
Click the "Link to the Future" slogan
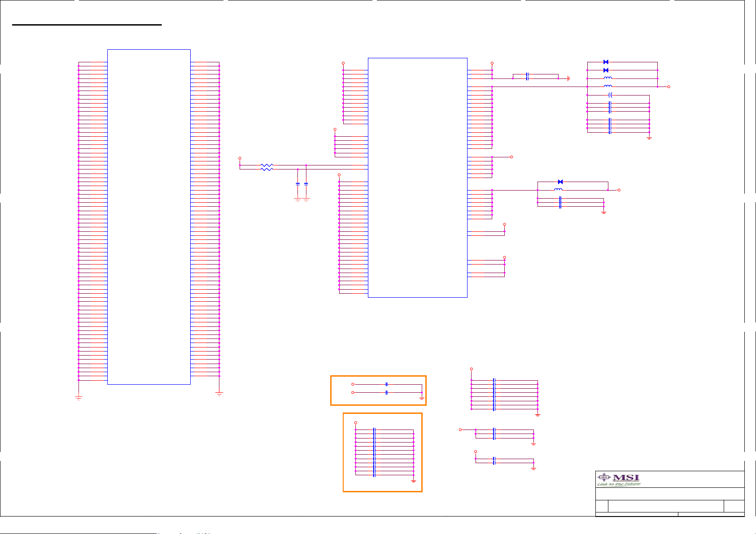tap(619, 484)
